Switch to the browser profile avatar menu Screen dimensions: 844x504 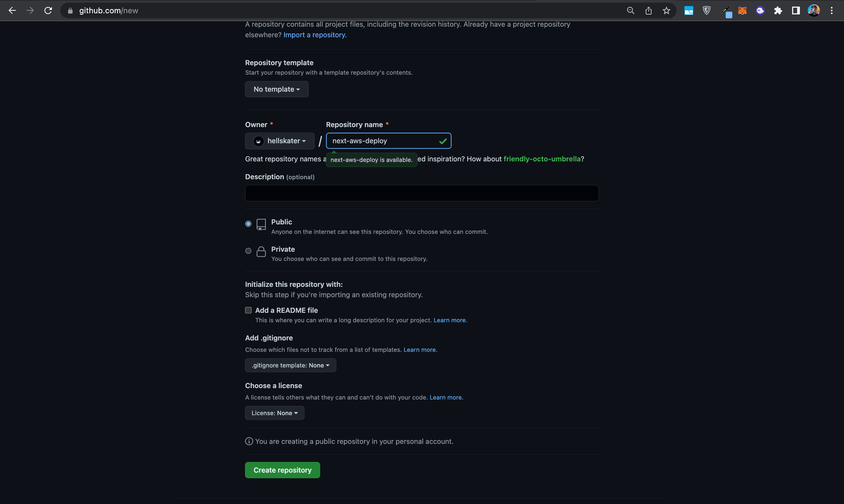pos(813,10)
